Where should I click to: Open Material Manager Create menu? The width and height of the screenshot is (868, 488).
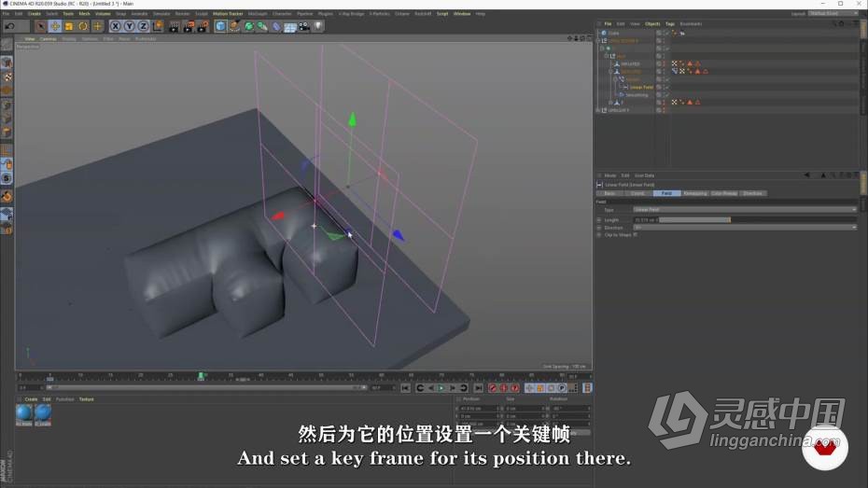pyautogui.click(x=31, y=399)
